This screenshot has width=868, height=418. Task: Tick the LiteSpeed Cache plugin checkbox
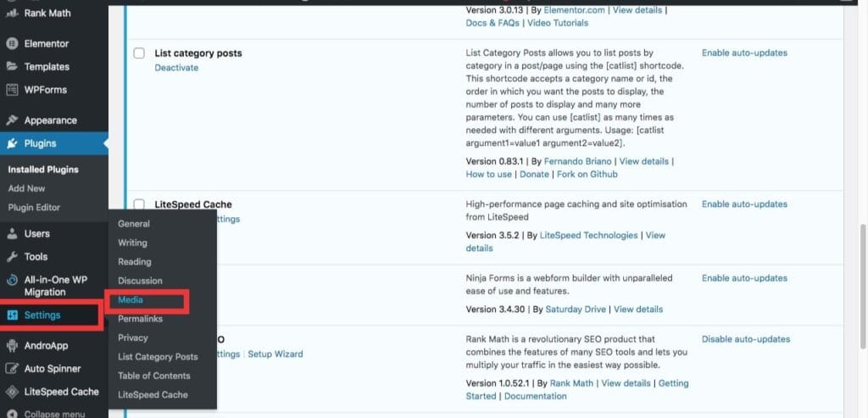pos(139,204)
